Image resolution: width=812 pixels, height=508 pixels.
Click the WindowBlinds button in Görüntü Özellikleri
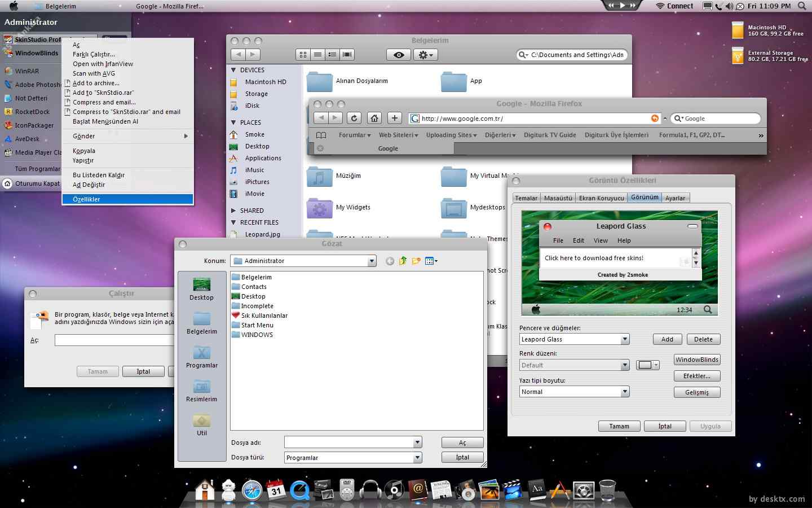pyautogui.click(x=697, y=360)
